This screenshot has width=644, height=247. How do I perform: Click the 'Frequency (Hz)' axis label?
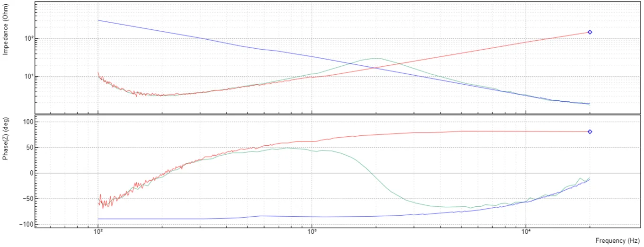[x=617, y=240]
